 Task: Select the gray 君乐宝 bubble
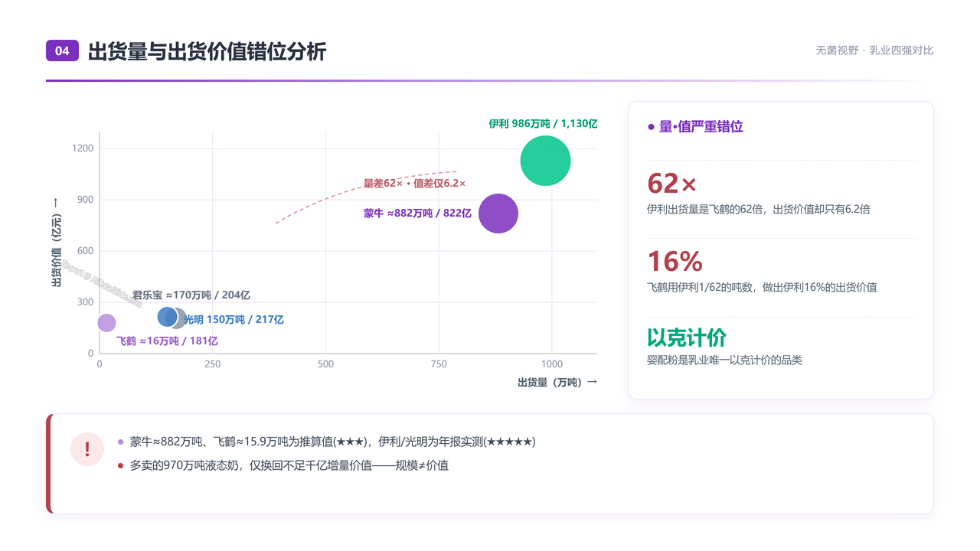pos(179,319)
